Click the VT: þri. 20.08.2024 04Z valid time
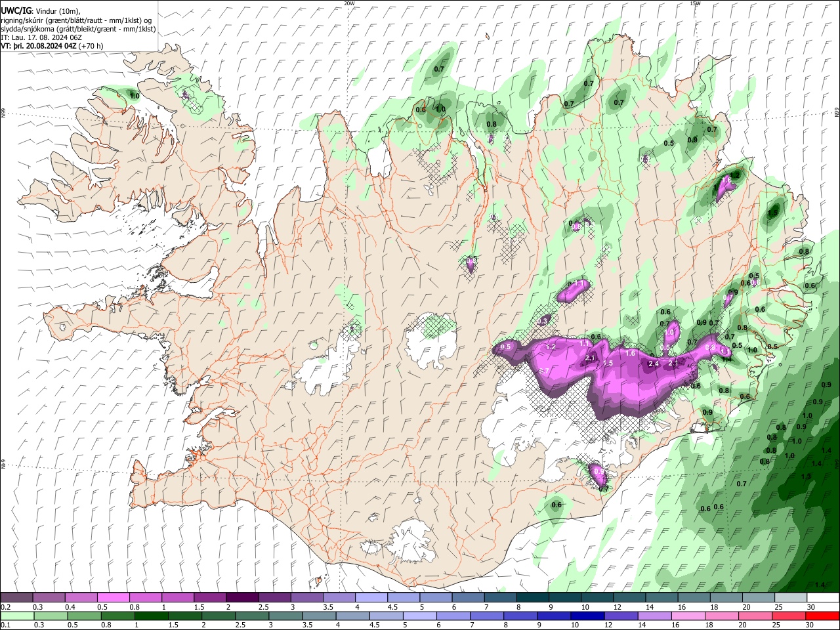This screenshot has height=630, width=840. point(39,46)
